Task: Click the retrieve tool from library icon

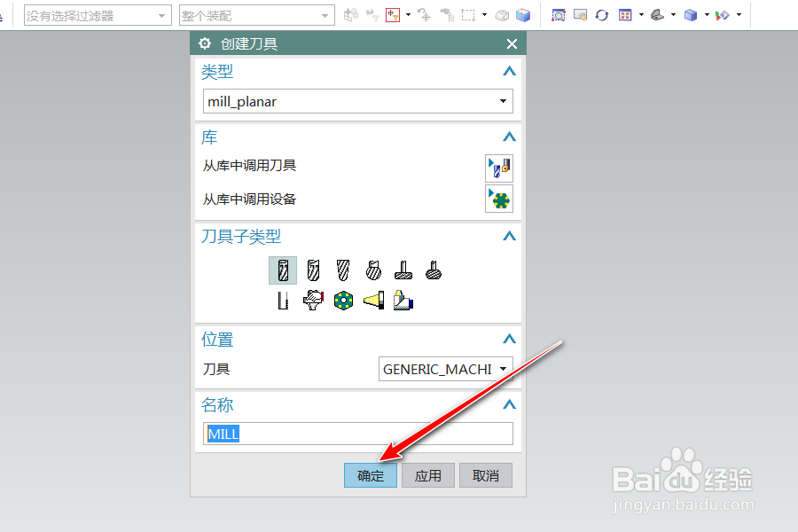Action: [x=498, y=168]
